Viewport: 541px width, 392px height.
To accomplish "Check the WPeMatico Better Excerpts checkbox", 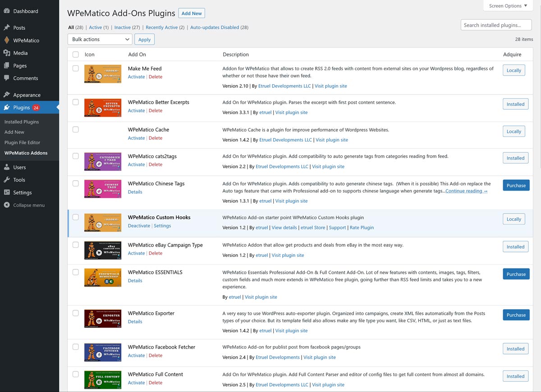I will point(75,102).
